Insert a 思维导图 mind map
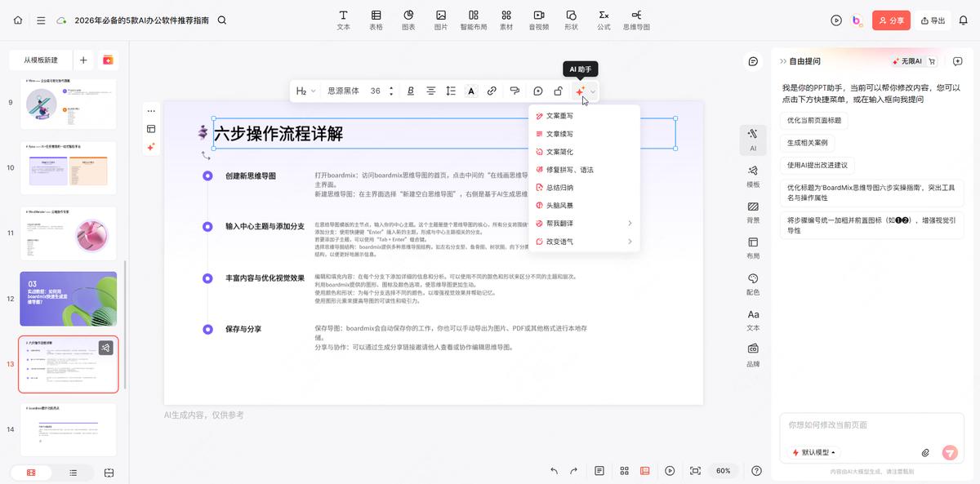Viewport: 980px width, 484px height. [637, 20]
